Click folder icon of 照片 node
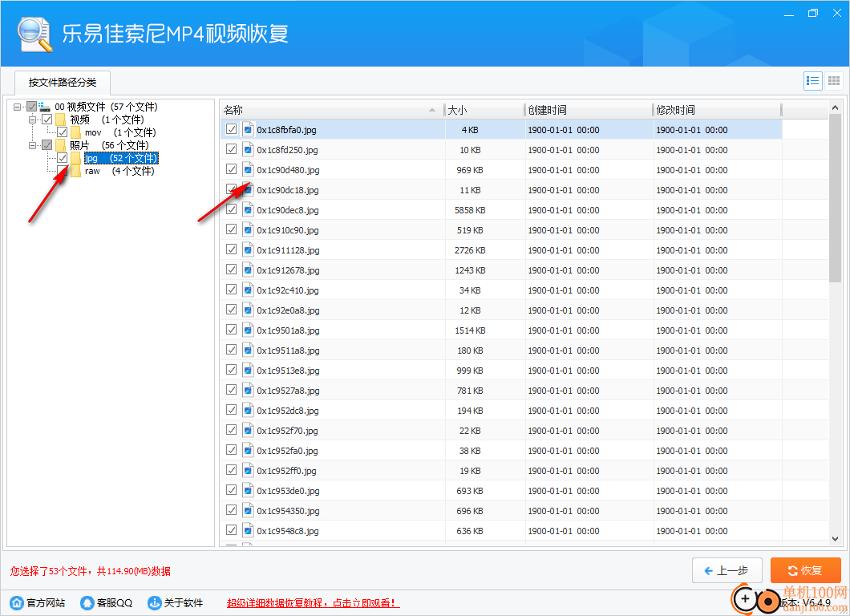Image resolution: width=850 pixels, height=616 pixels. pos(61,145)
